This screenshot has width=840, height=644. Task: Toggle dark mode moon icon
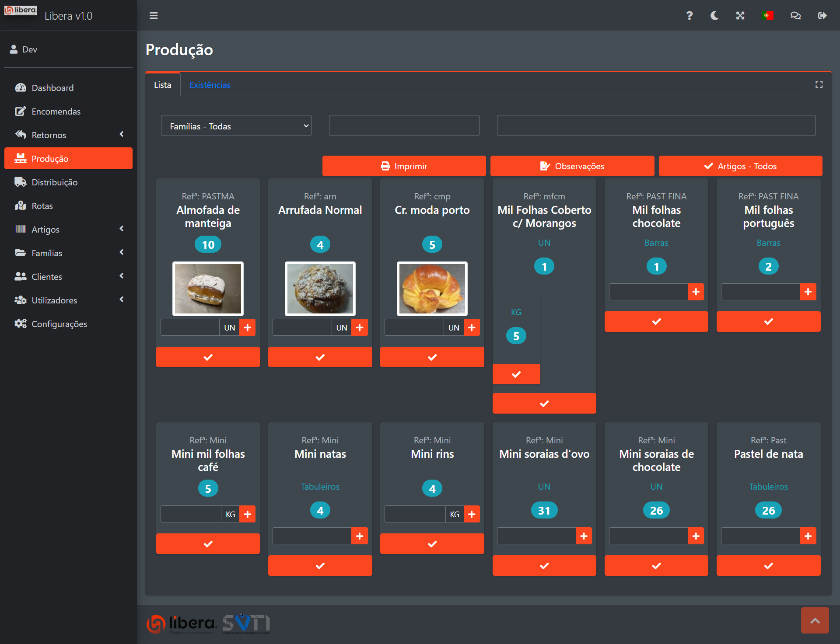714,16
